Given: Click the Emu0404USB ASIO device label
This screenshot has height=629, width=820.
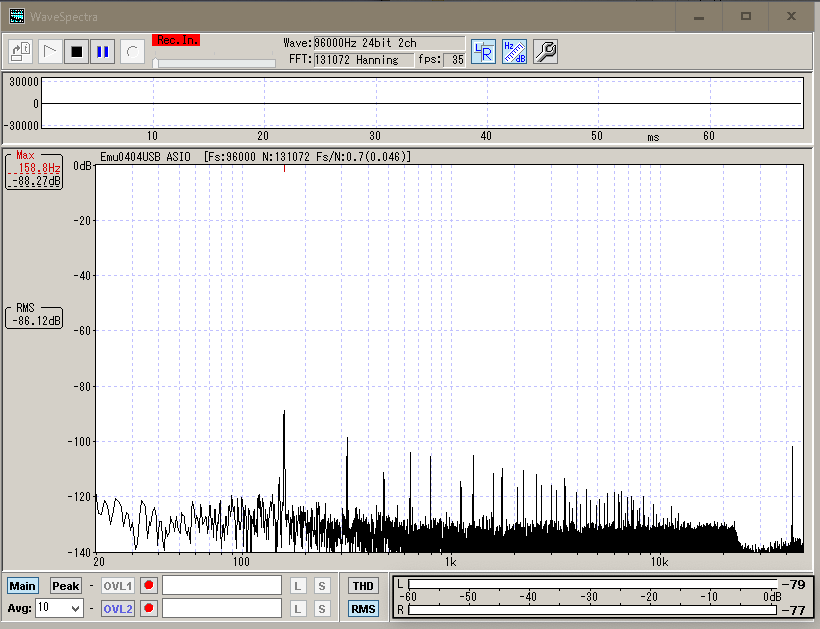Looking at the screenshot, I should (x=145, y=157).
